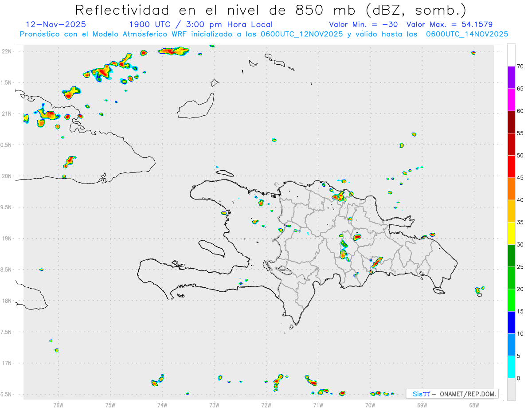
Task: Click the '20' label on the color scale
Action: pos(520,289)
